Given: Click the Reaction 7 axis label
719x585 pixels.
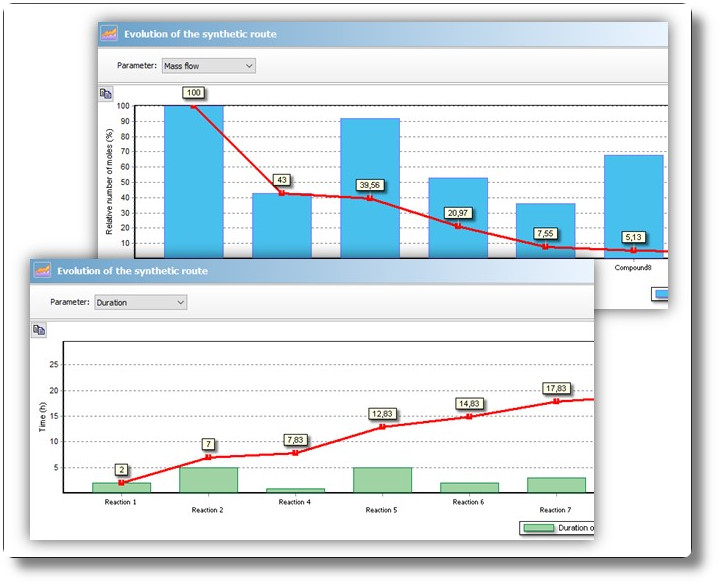Looking at the screenshot, I should pos(555,510).
